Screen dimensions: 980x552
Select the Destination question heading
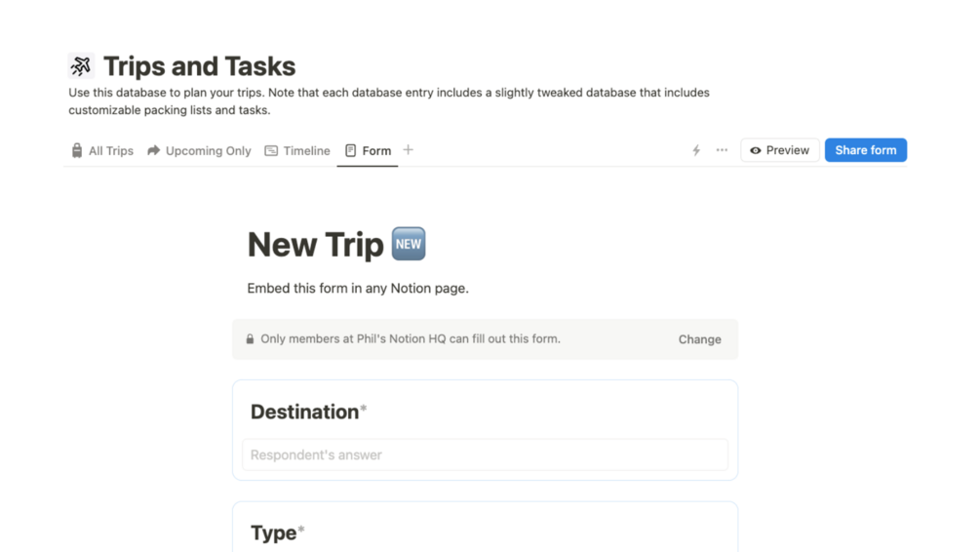304,412
